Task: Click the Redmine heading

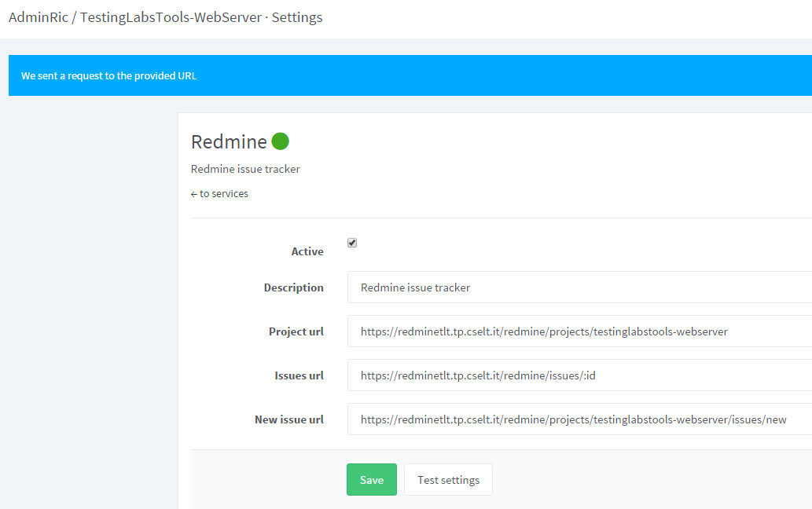Action: point(229,141)
